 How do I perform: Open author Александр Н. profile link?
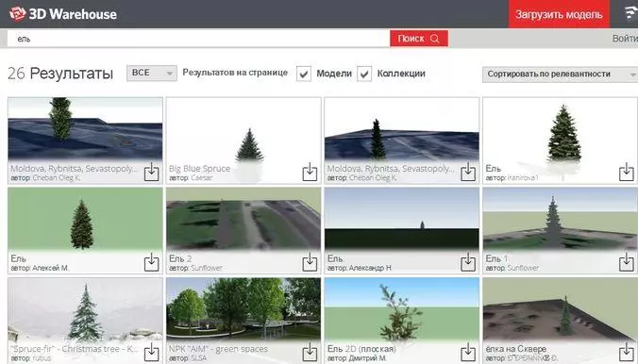[x=371, y=268]
